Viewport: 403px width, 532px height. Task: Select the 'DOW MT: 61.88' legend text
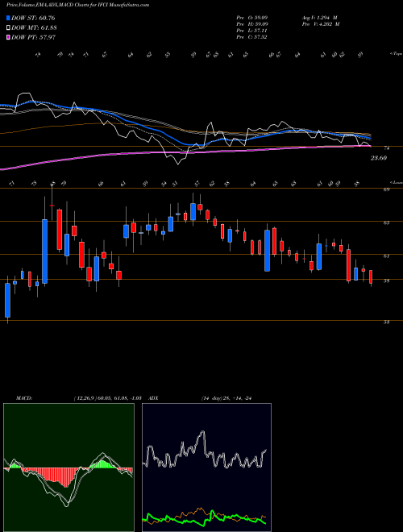(34, 28)
